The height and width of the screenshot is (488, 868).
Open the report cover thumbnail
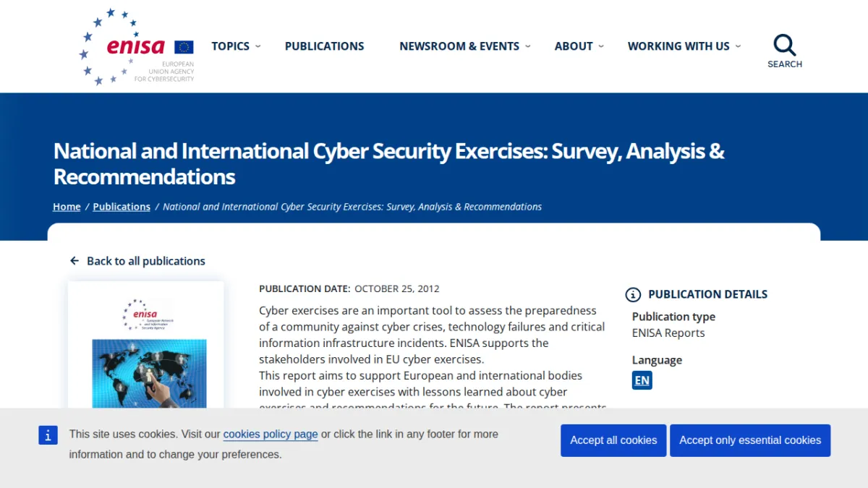(146, 345)
